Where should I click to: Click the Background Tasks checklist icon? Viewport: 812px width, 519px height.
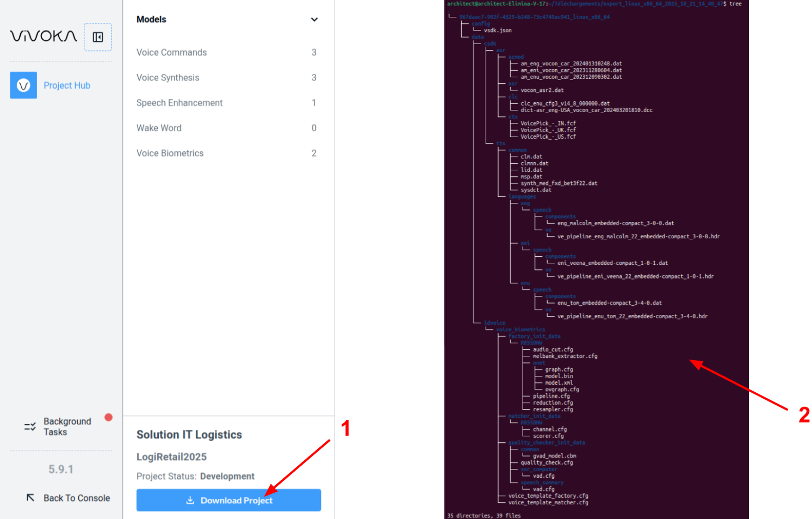(30, 427)
